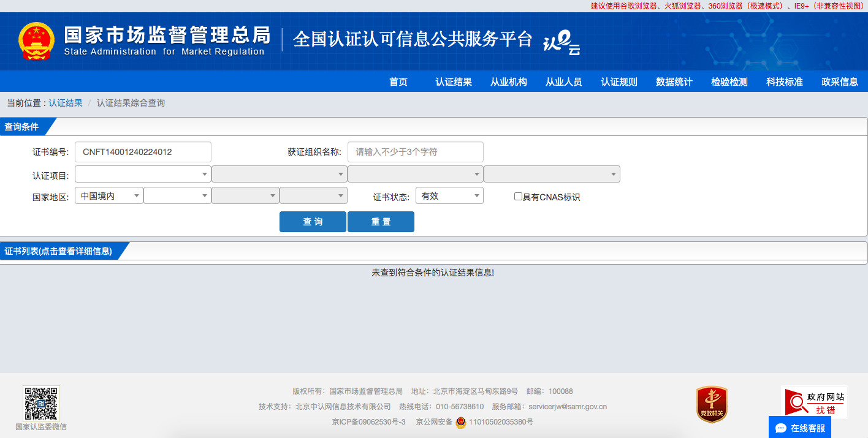Toggle the 具有CNAS标识 checkbox
The width and height of the screenshot is (868, 438).
(x=518, y=197)
